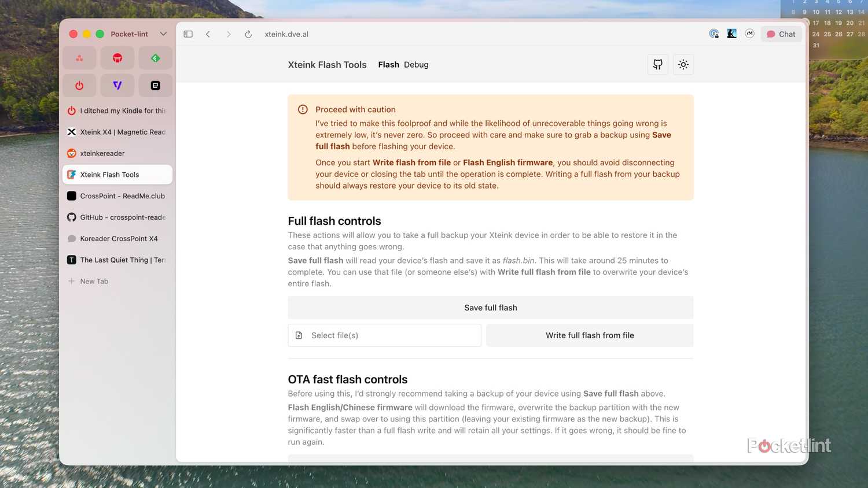Open the Kindle extension icon

[x=731, y=34]
